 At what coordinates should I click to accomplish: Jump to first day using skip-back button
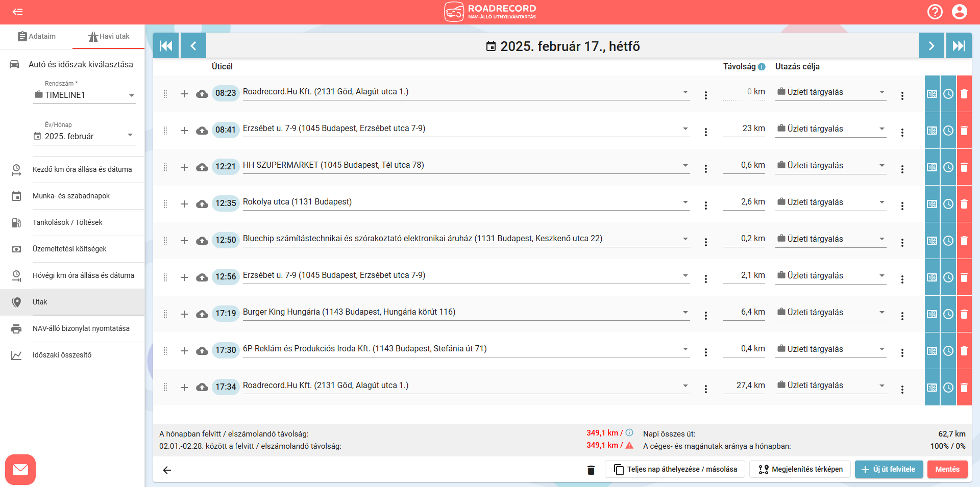pos(166,46)
